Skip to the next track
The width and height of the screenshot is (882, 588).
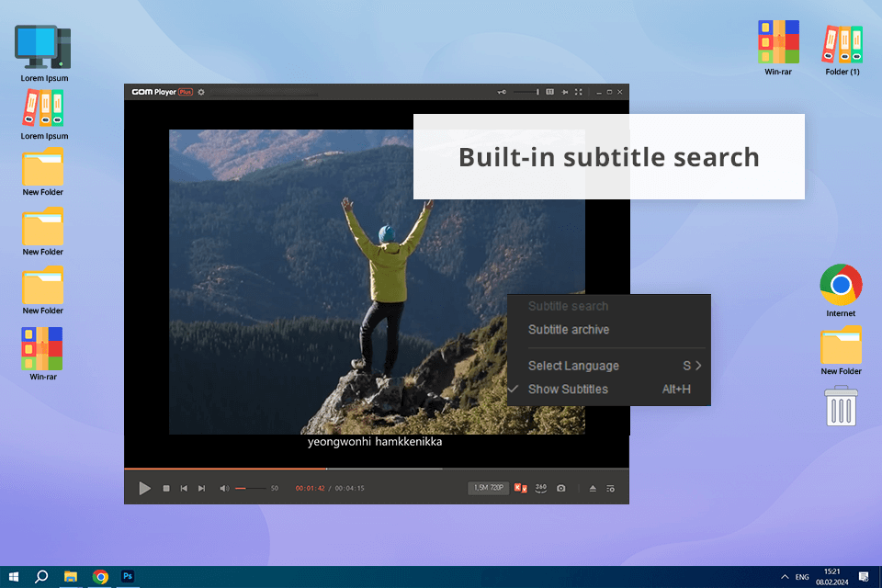[x=201, y=489]
